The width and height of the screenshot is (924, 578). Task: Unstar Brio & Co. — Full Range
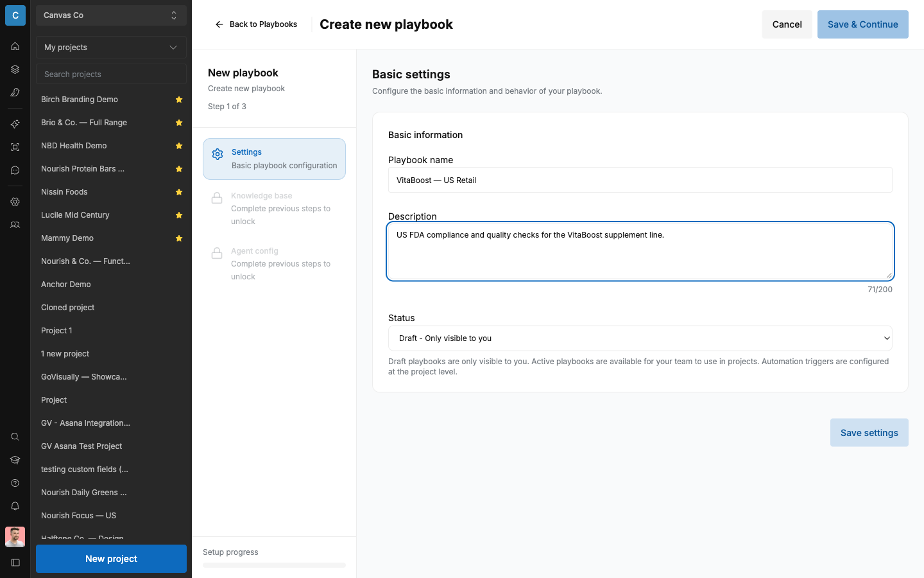click(x=179, y=123)
